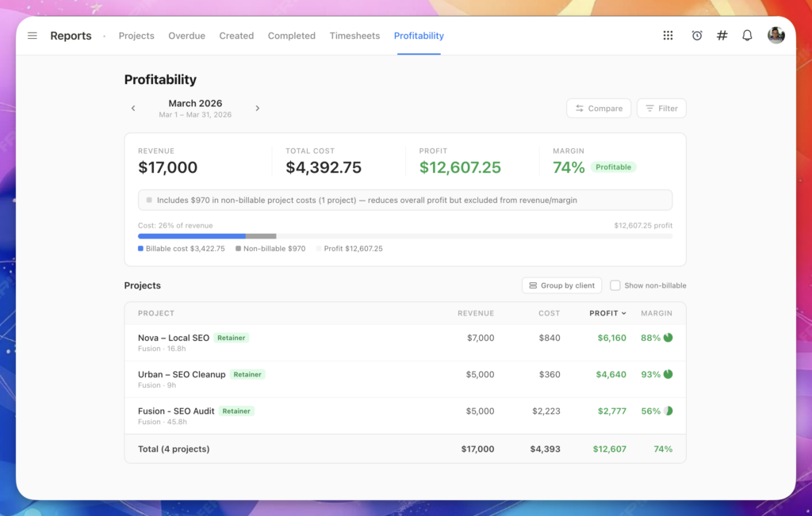Screen dimensions: 812x516
Task: Click the 56% margin pie icon
Action: coord(668,411)
